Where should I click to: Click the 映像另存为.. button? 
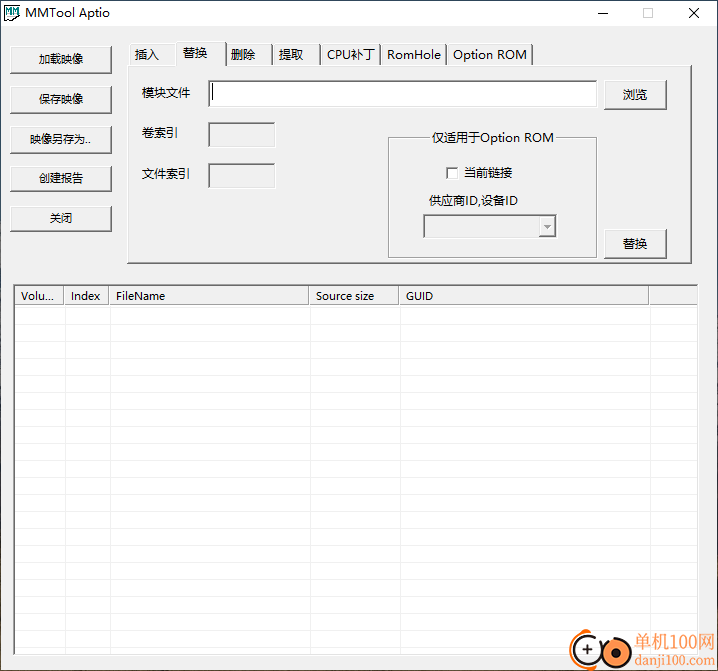(x=61, y=139)
